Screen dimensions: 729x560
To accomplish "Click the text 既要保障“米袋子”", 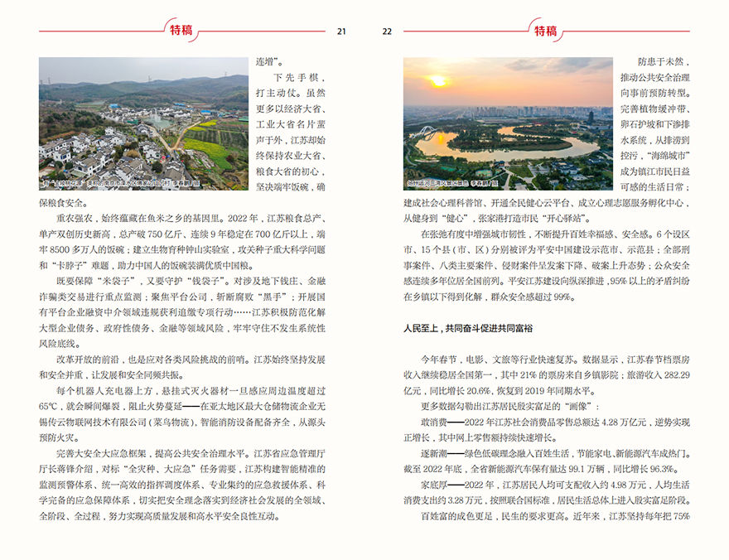I will pyautogui.click(x=99, y=281).
